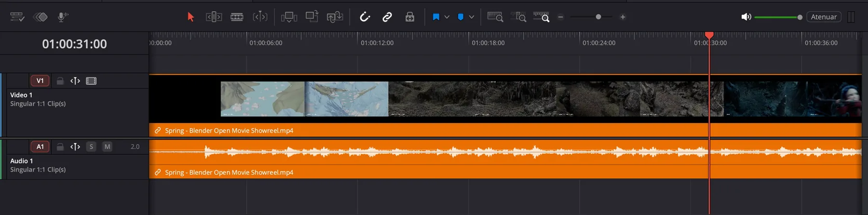
Task: Add a blue marker
Action: 461,17
